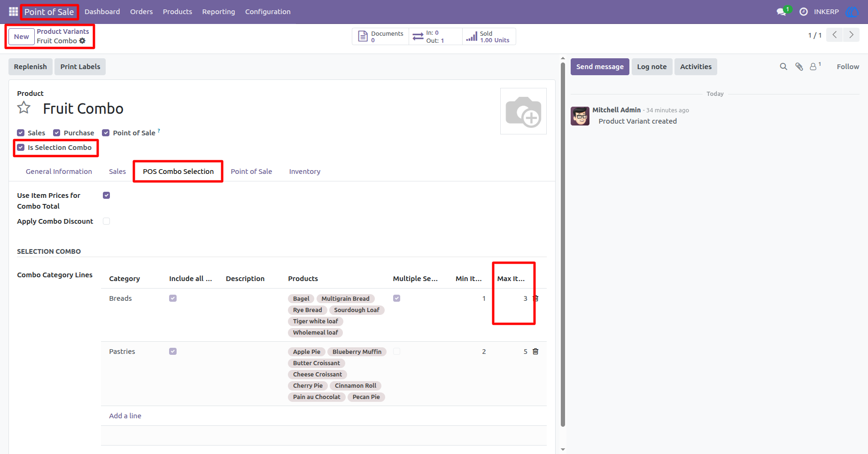The image size is (868, 454).
Task: Open the apps grid menu icon
Action: click(x=13, y=11)
